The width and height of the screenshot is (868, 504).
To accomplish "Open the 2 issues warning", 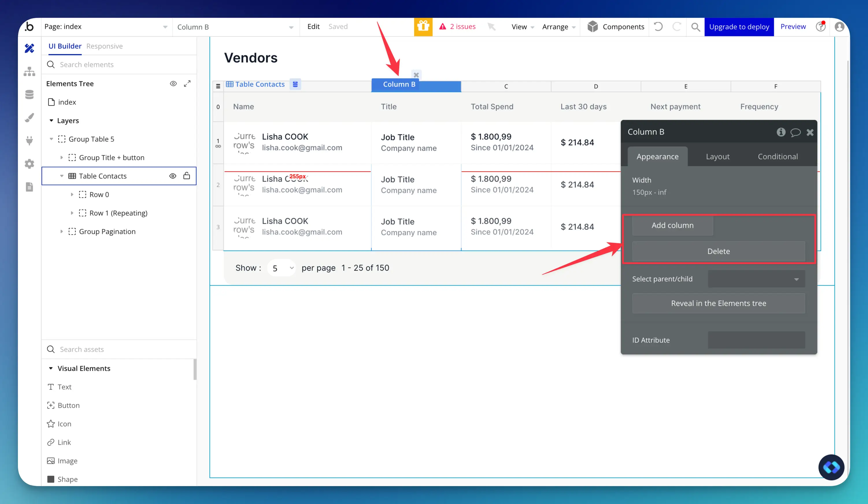I will (x=457, y=27).
